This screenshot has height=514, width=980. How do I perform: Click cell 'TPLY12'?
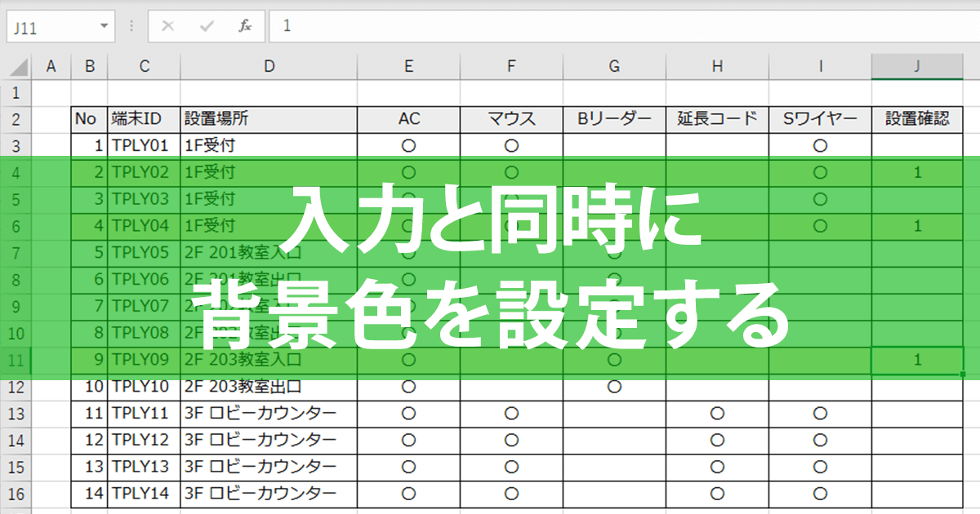[144, 440]
